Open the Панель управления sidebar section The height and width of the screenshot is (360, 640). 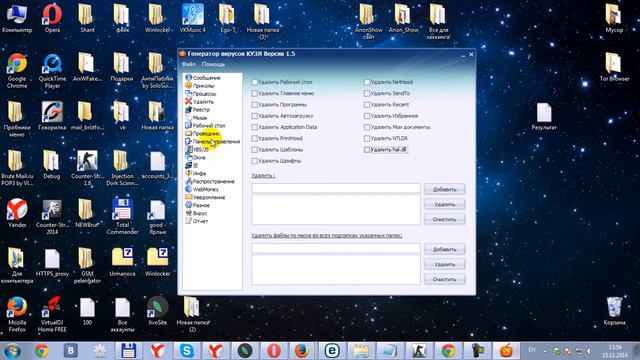click(x=212, y=141)
